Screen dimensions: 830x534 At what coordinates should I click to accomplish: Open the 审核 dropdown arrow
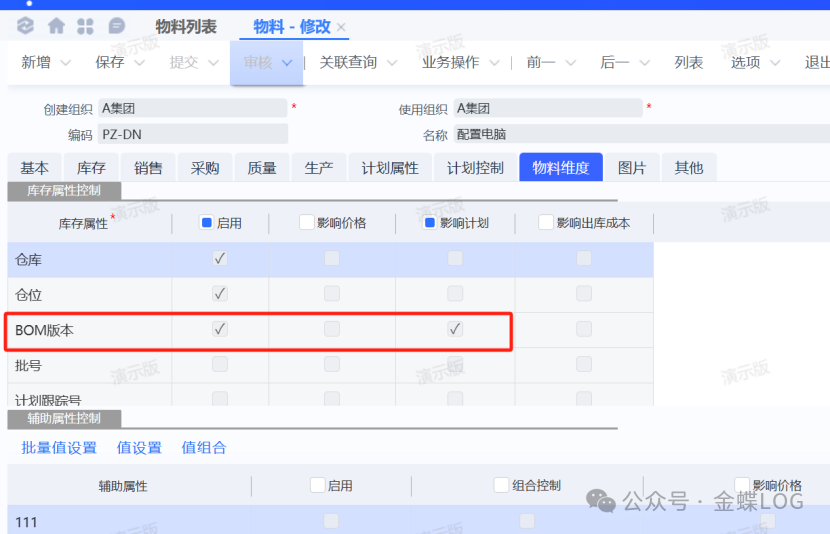pyautogui.click(x=287, y=63)
